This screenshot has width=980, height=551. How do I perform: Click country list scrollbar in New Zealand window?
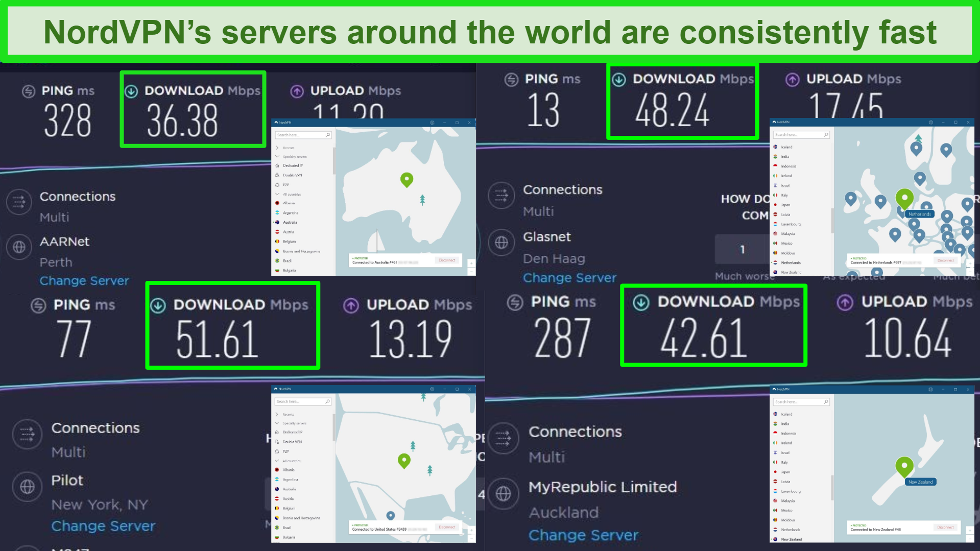[x=832, y=488]
